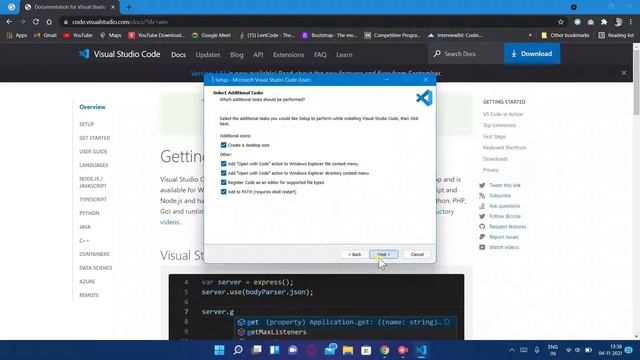Click the address bar URL
The height and width of the screenshot is (360, 640).
pos(120,22)
